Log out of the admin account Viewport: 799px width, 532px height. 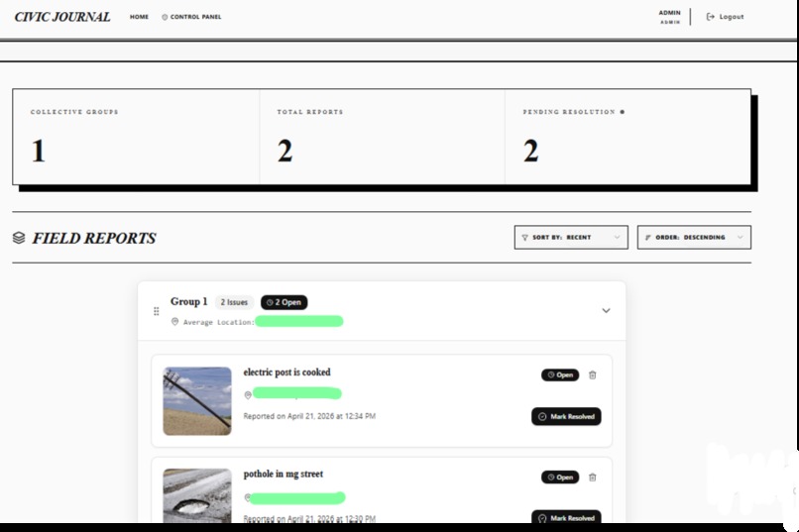725,17
